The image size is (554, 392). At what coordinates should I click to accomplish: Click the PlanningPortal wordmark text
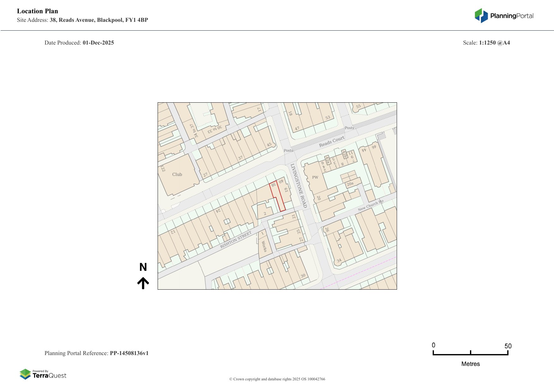click(x=512, y=16)
